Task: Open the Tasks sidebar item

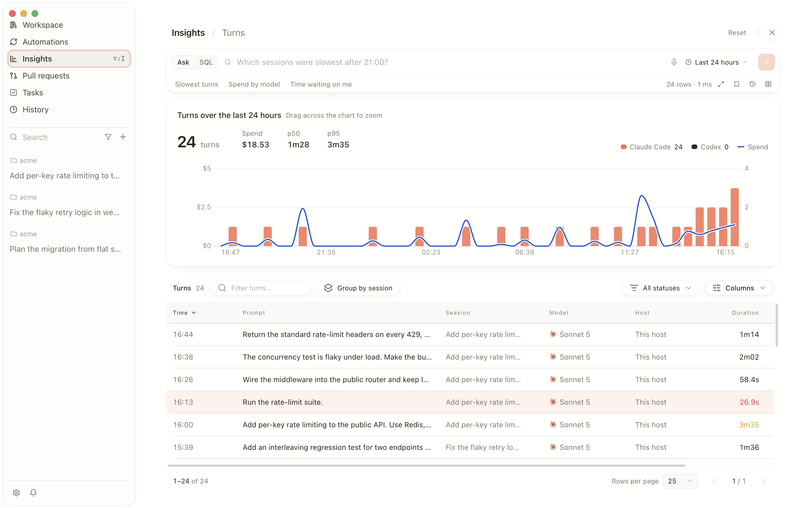Action: 69,92
